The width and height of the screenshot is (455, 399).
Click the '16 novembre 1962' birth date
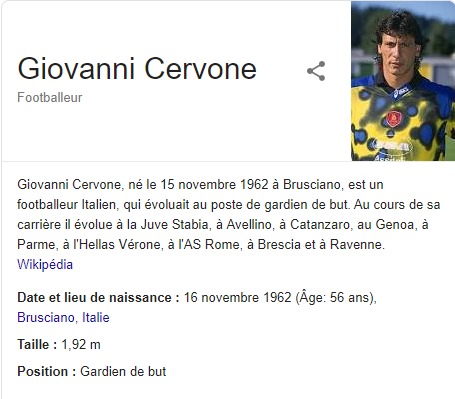point(238,297)
